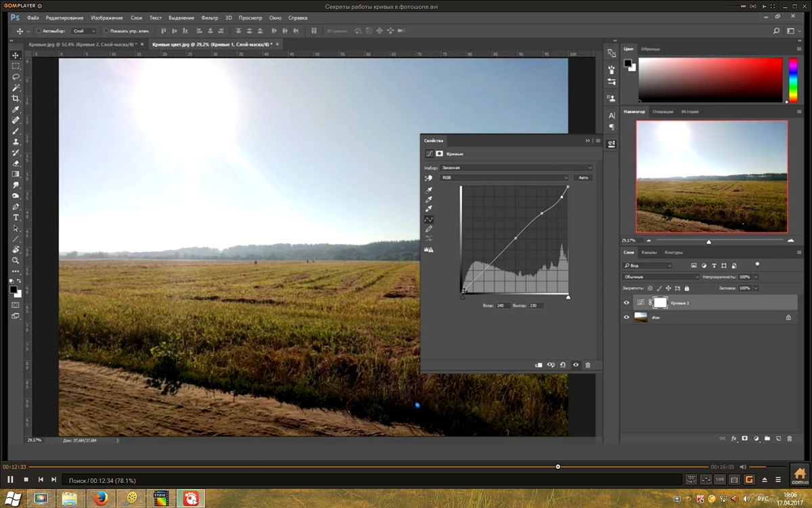Select the Lasso tool
The height and width of the screenshot is (508, 812).
coord(16,77)
